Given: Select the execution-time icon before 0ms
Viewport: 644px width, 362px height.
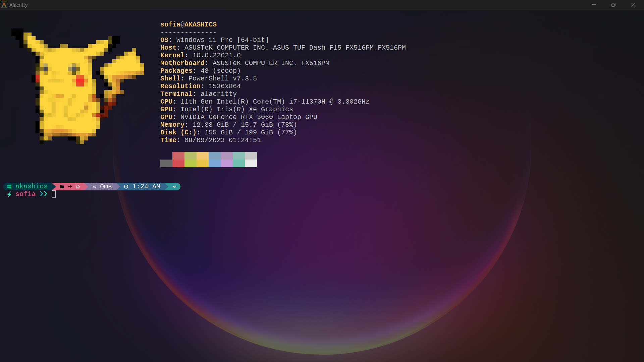Looking at the screenshot, I should (94, 187).
